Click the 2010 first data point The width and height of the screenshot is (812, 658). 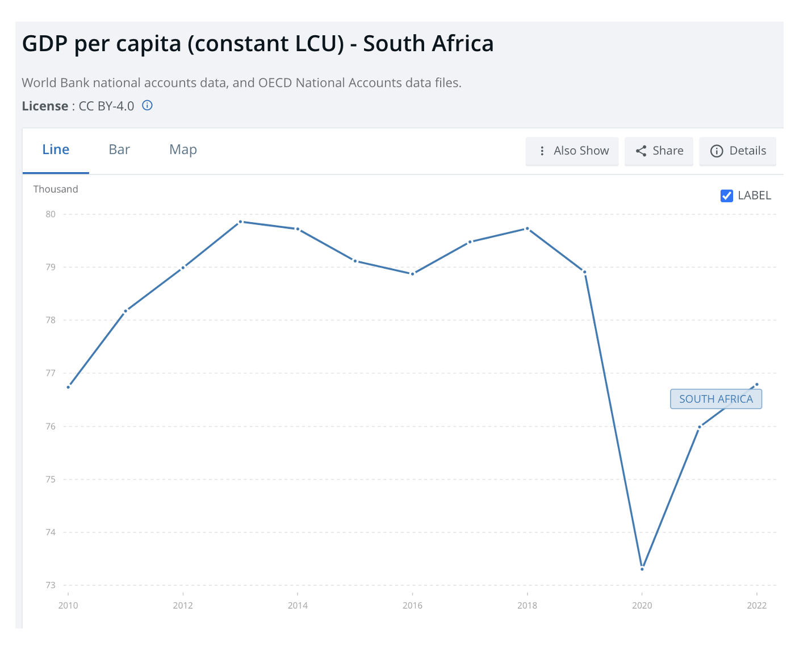pyautogui.click(x=68, y=387)
